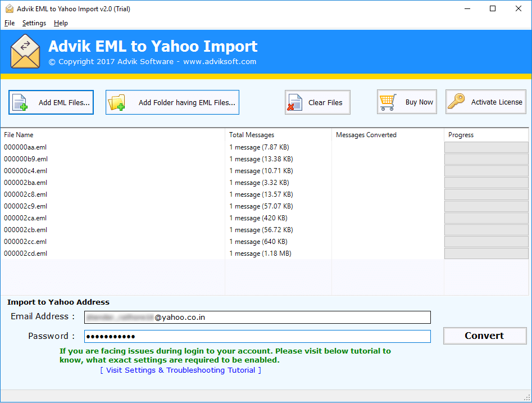Viewport: 532px width, 403px height.
Task: Click the progress bar for 000002c9.eml
Action: pos(486,206)
